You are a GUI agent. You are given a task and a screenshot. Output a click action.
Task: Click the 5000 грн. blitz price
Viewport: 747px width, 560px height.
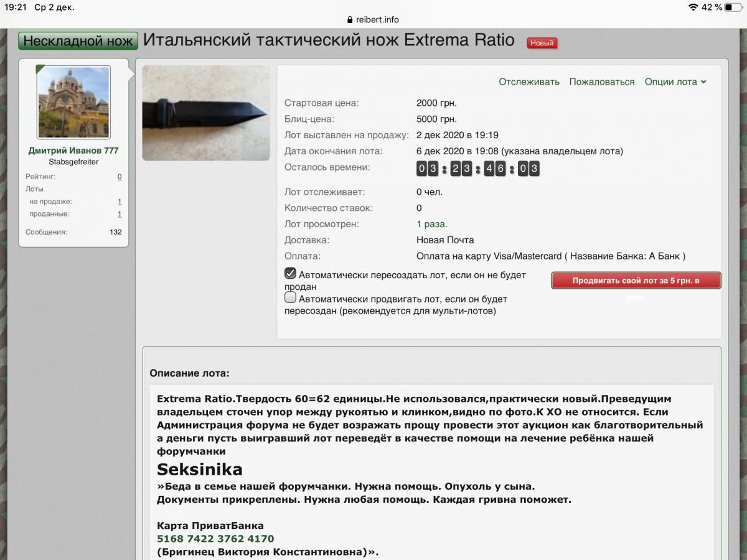tap(436, 119)
